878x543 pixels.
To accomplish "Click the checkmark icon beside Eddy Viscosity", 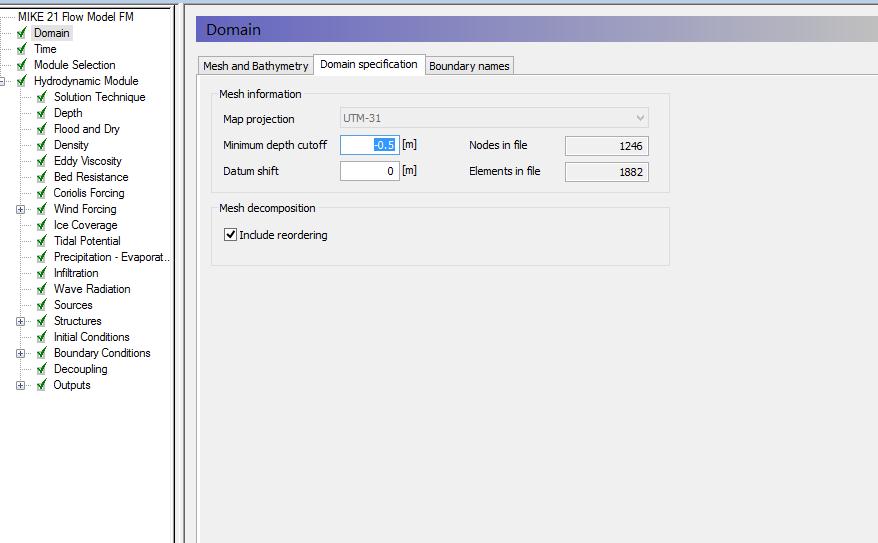I will pos(42,161).
